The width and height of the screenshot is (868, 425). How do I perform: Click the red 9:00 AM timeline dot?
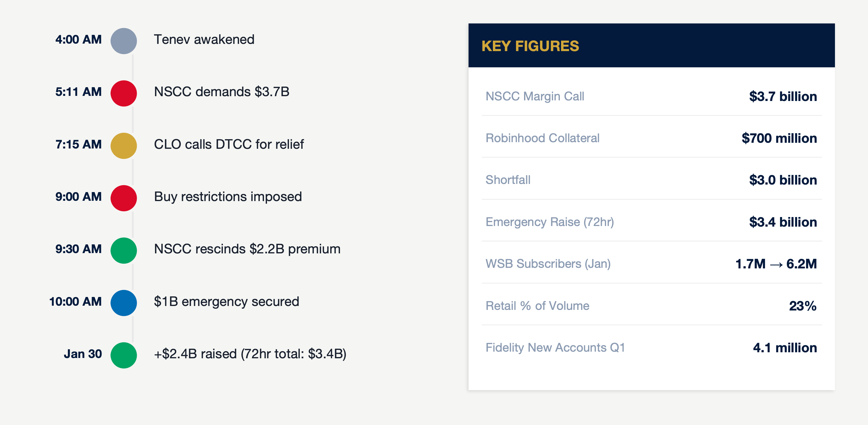(124, 198)
